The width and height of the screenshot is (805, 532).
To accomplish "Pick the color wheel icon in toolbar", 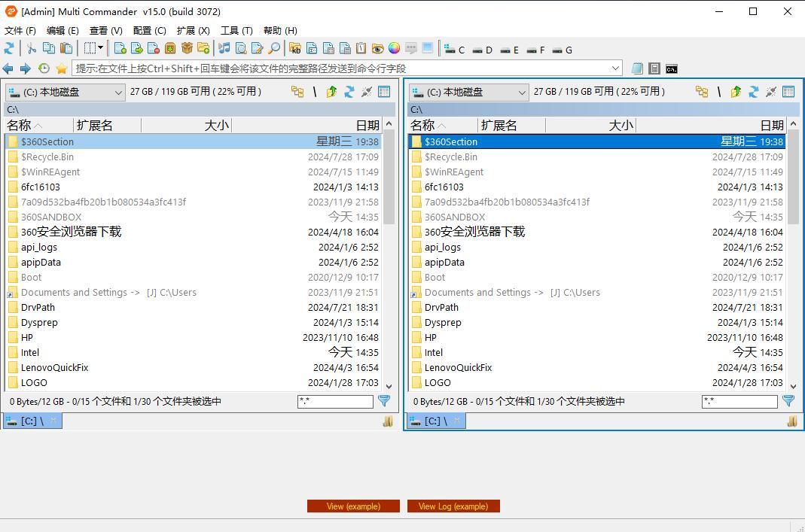I will (394, 48).
